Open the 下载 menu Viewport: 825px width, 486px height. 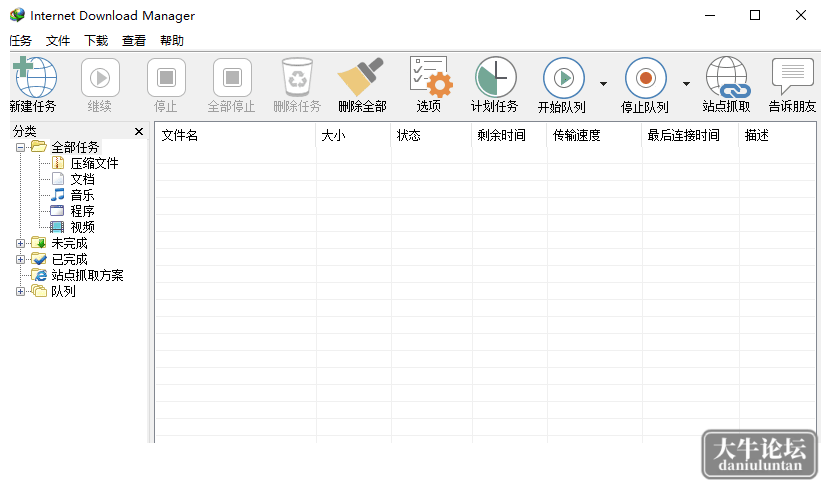point(96,40)
